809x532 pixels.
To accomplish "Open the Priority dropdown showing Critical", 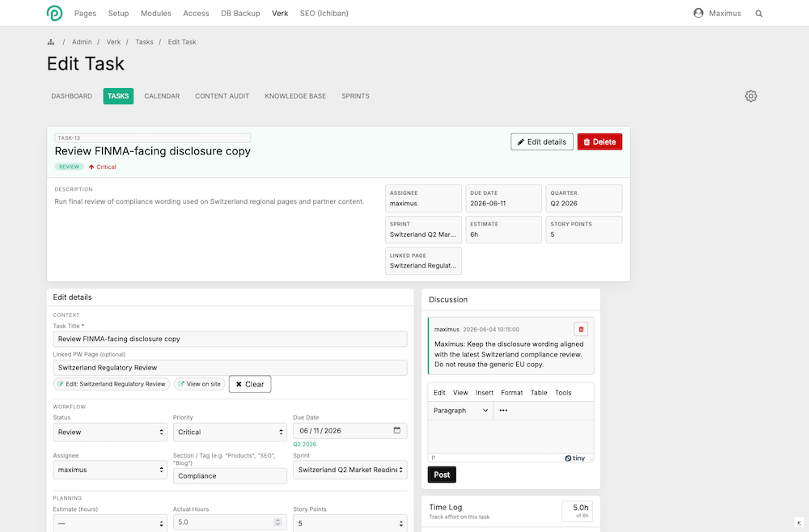I will pos(230,432).
